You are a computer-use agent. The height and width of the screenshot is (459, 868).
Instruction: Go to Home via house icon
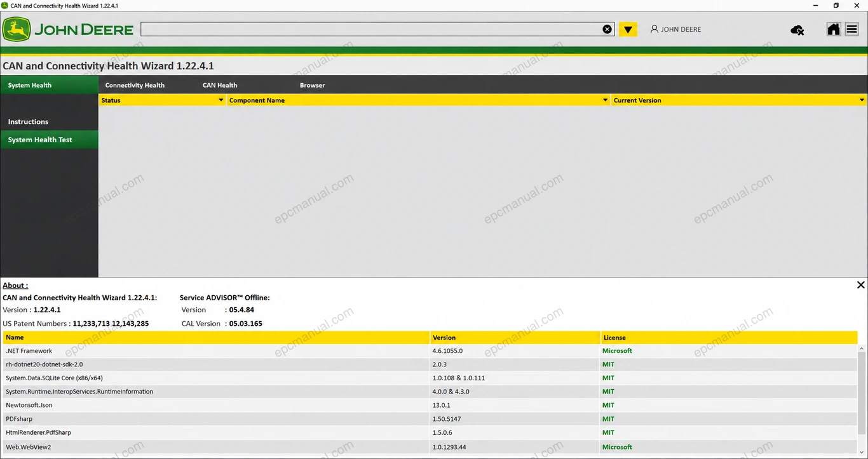(x=834, y=29)
